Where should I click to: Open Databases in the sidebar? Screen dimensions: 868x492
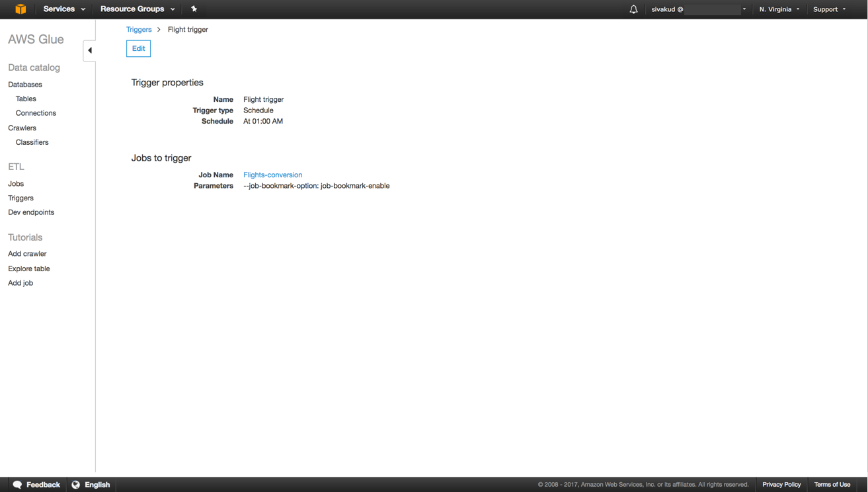click(x=25, y=85)
